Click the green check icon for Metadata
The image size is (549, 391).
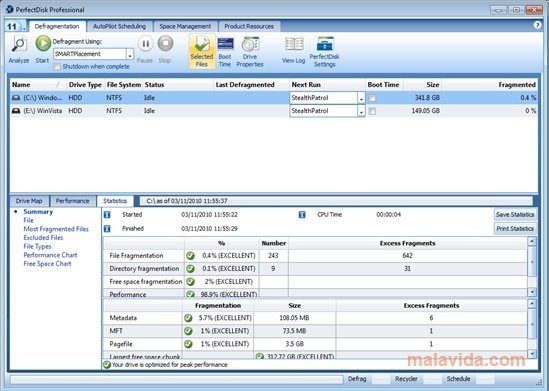[x=188, y=318]
